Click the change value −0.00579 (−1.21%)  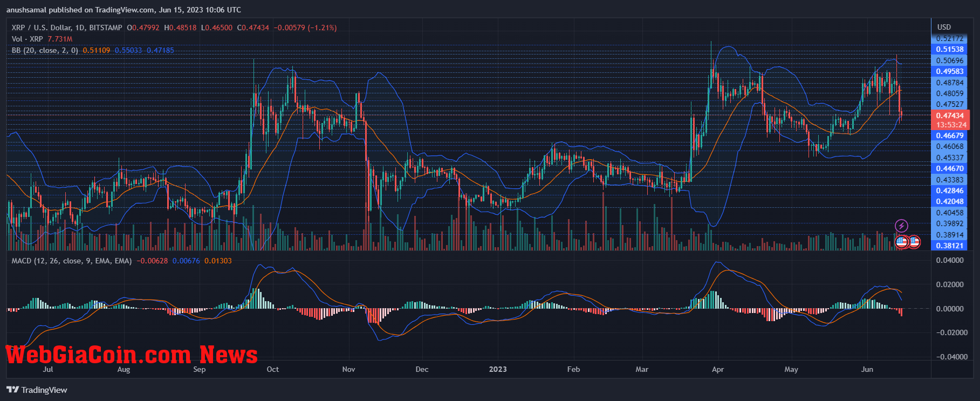[x=305, y=28]
